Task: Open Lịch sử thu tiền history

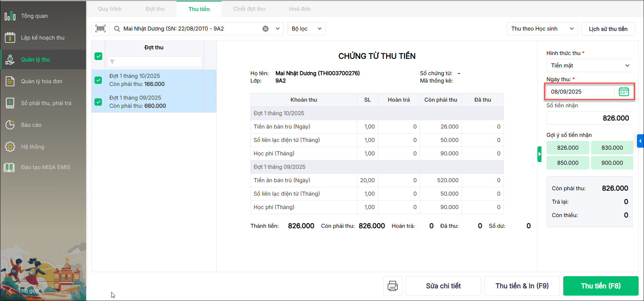Action: click(x=608, y=29)
